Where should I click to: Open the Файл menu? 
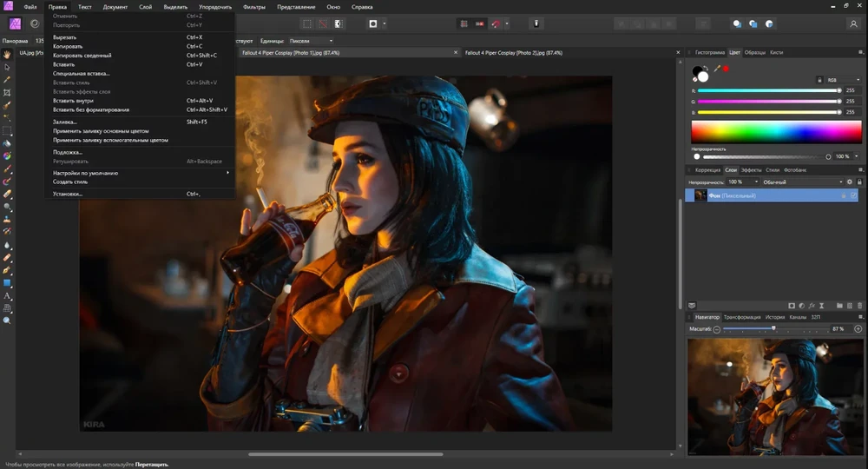click(30, 7)
